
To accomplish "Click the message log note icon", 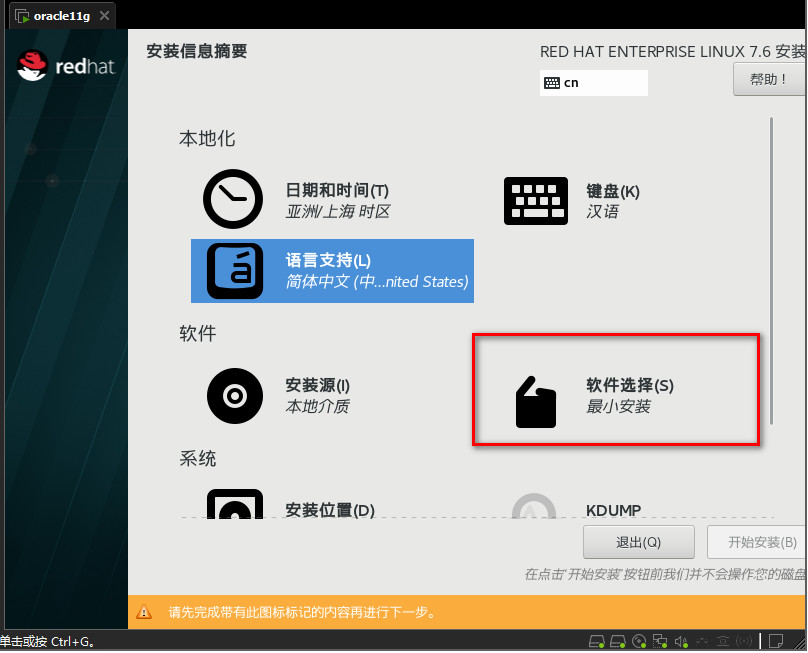I will tap(774, 641).
